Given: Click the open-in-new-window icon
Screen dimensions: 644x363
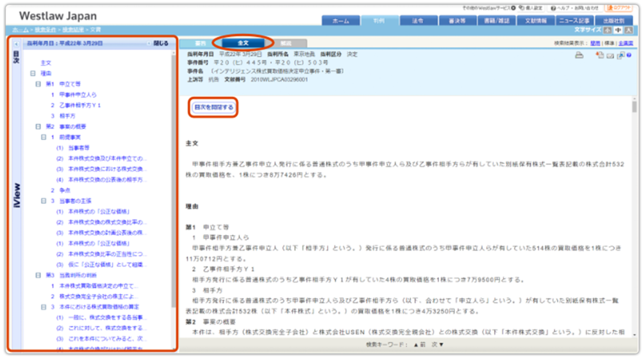Looking at the screenshot, I should pyautogui.click(x=620, y=55).
